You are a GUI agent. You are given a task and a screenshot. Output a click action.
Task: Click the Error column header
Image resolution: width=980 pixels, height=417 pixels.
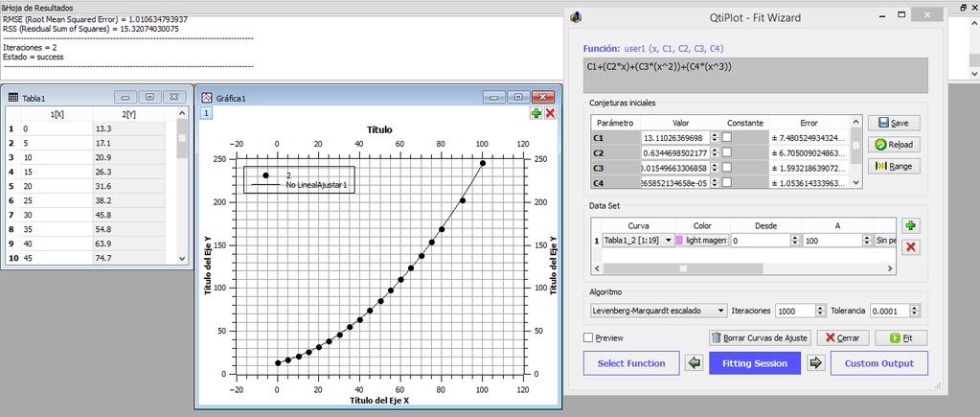point(809,123)
